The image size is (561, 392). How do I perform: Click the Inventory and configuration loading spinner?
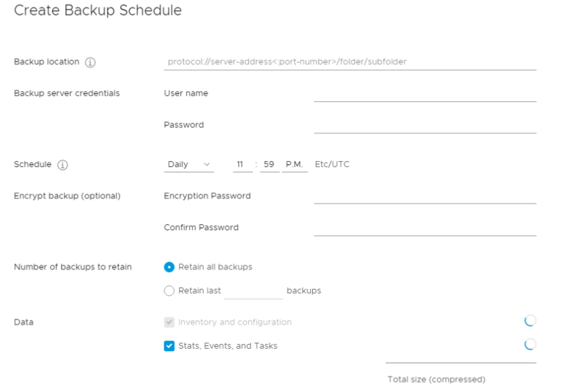coord(530,321)
